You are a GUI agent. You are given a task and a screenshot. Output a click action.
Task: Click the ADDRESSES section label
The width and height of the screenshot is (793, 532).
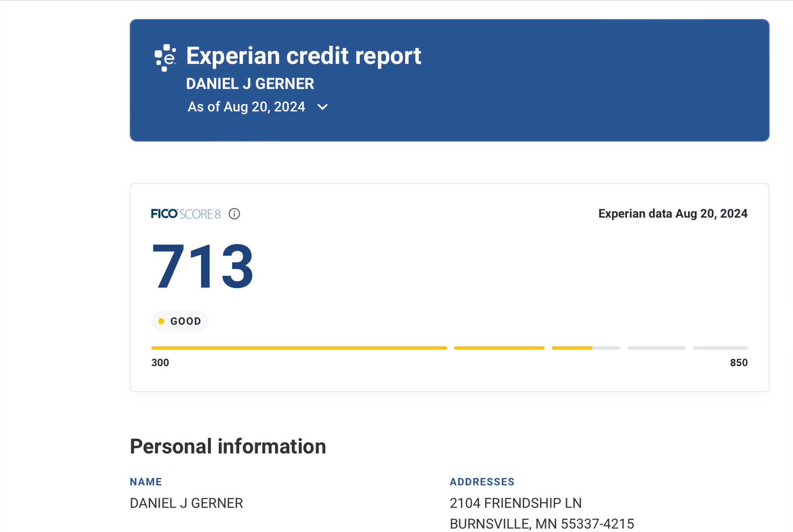pos(482,482)
